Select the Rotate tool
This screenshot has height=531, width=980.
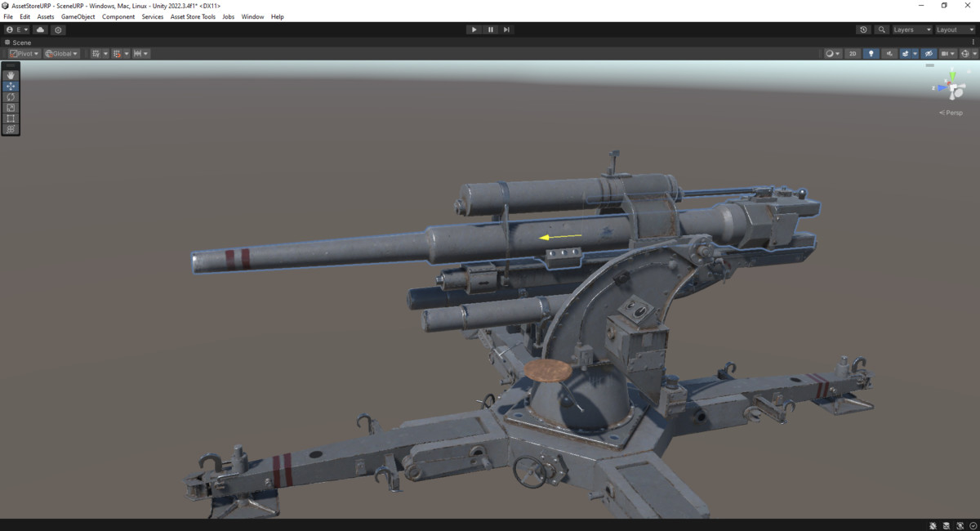(11, 96)
